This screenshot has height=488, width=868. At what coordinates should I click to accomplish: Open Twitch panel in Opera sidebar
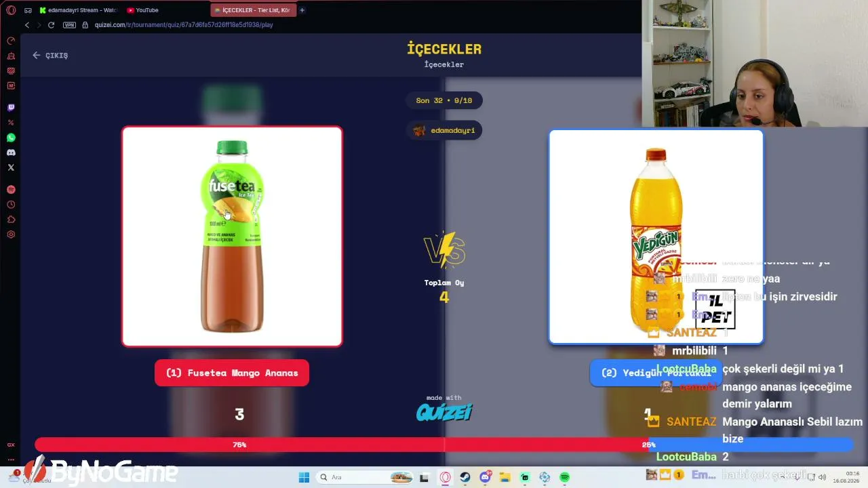(x=11, y=108)
